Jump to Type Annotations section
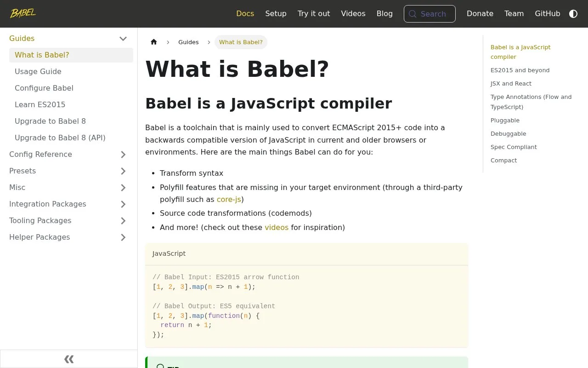This screenshot has width=588, height=368. pos(531,102)
